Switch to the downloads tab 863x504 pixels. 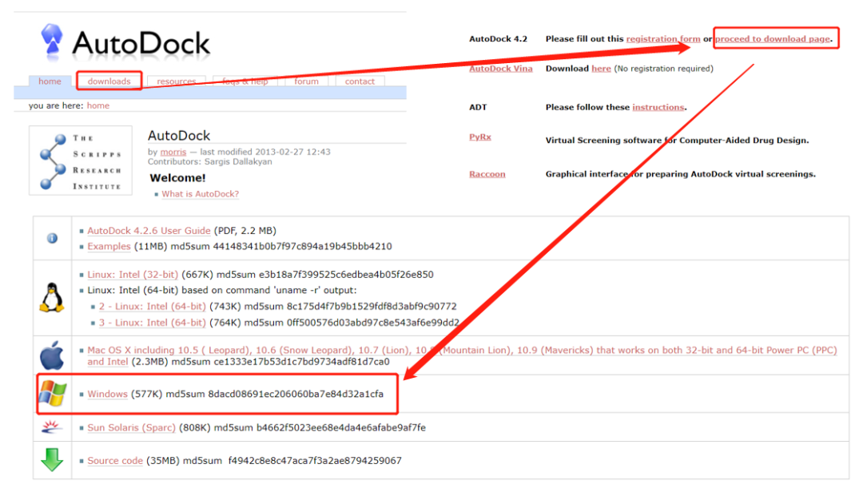coord(109,81)
